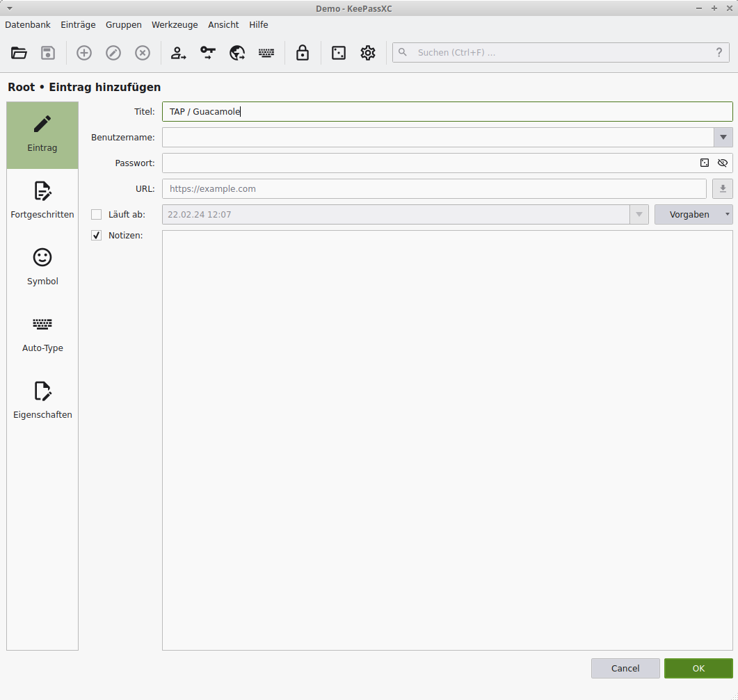Click the green OK button
The image size is (738, 700).
click(x=698, y=668)
